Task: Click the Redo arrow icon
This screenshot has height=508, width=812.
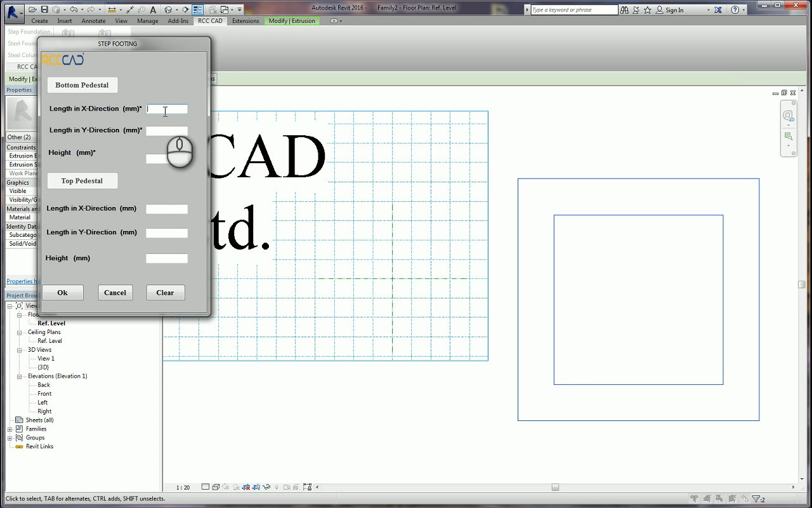Action: (x=91, y=10)
